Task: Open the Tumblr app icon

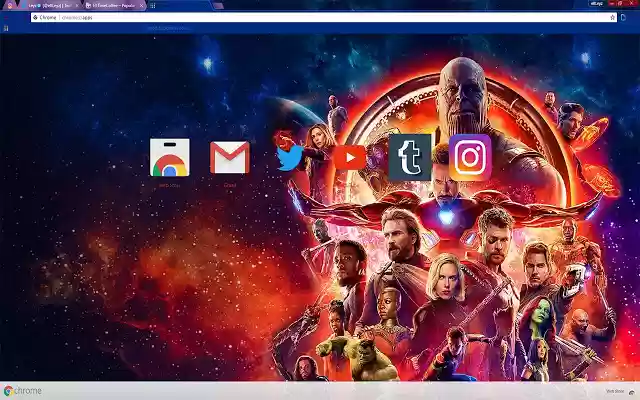Action: 410,158
